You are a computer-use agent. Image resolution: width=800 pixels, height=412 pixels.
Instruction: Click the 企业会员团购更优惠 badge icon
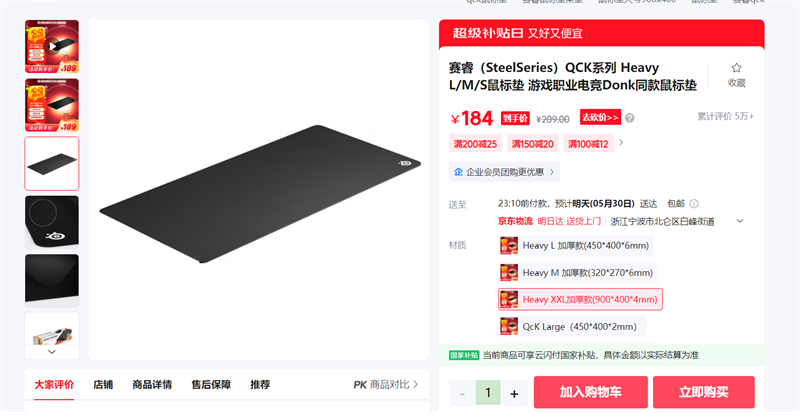(458, 172)
